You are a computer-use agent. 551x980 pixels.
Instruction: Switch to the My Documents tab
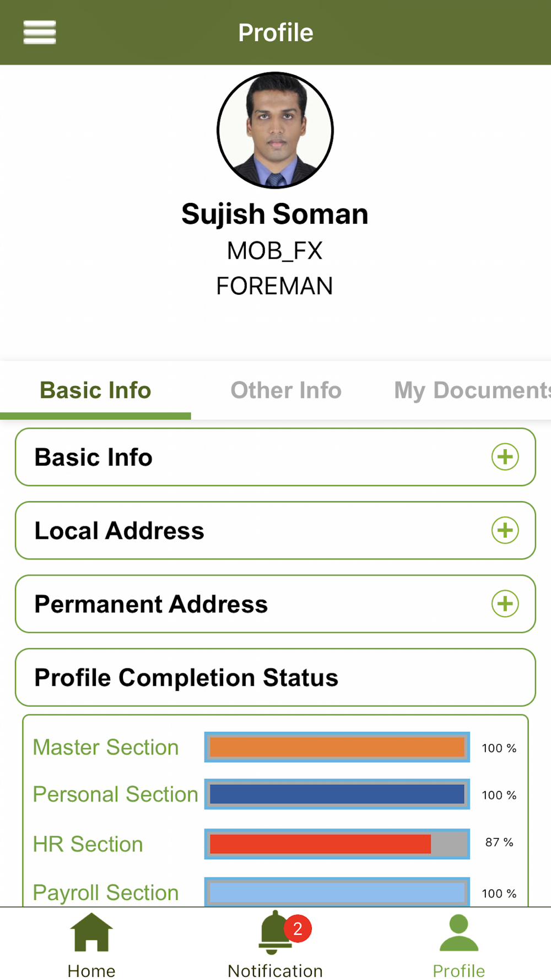(x=472, y=390)
